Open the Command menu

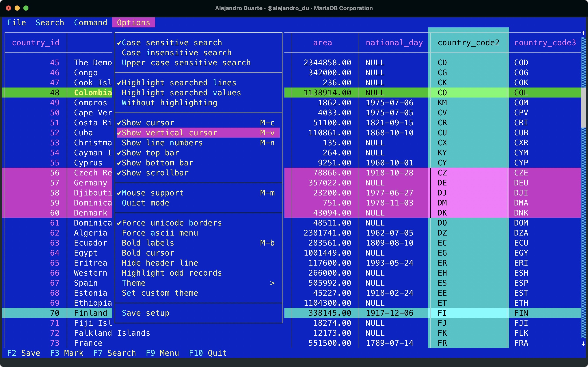click(90, 23)
